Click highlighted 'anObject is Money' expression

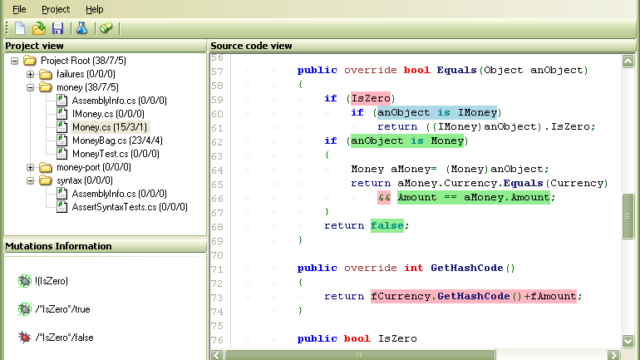pos(407,141)
